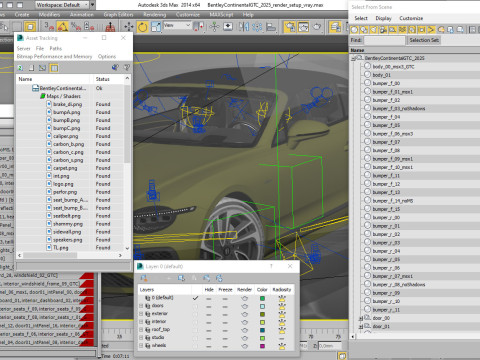Open the reference coordinate View dropdown
Screen dimensions: 480x360
pyautogui.click(x=177, y=25)
